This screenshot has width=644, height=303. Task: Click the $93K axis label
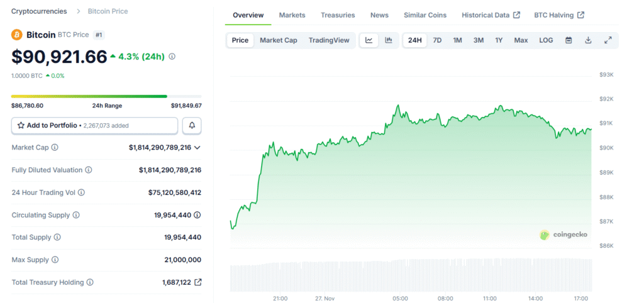(606, 75)
